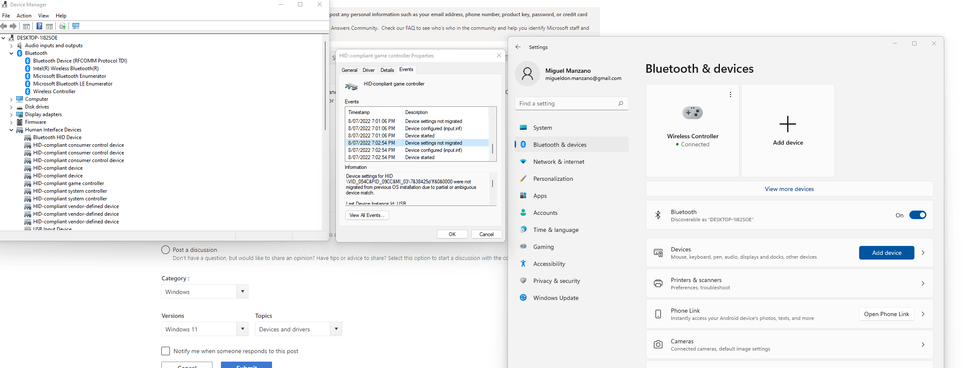Image resolution: width=980 pixels, height=368 pixels.
Task: Click the blue Help question-mark toolbar icon
Action: pos(39,26)
